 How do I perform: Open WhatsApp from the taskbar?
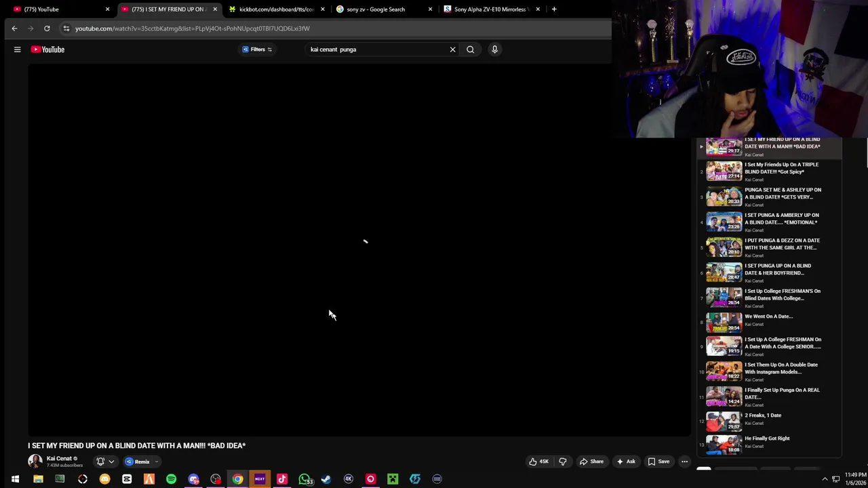(304, 479)
